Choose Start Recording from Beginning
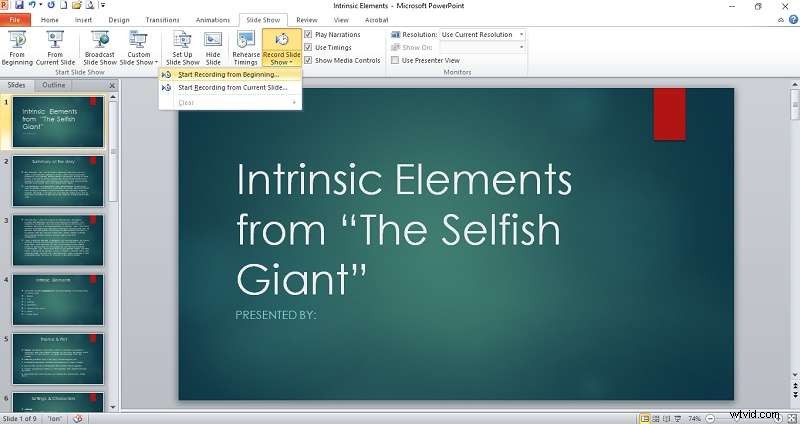 [x=231, y=74]
